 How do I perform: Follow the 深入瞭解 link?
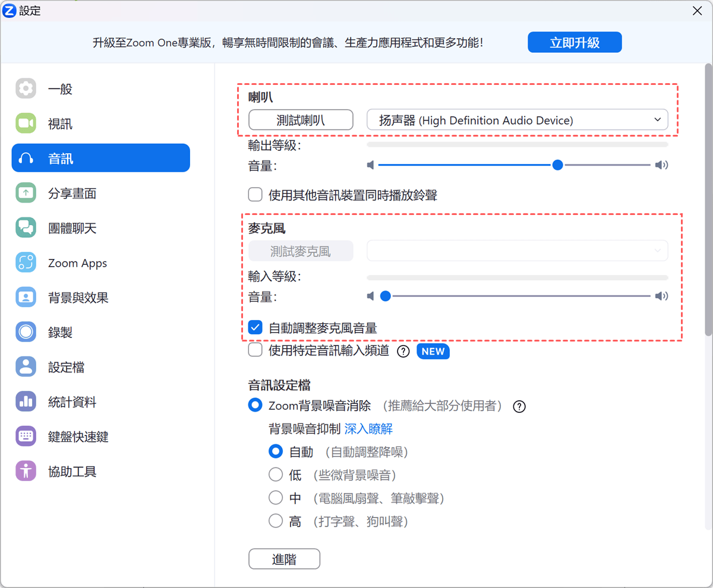click(x=368, y=429)
